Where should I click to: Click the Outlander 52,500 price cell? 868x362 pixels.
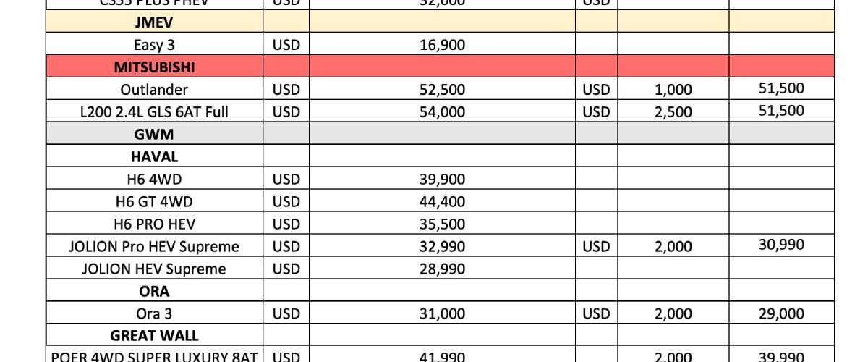tap(443, 90)
